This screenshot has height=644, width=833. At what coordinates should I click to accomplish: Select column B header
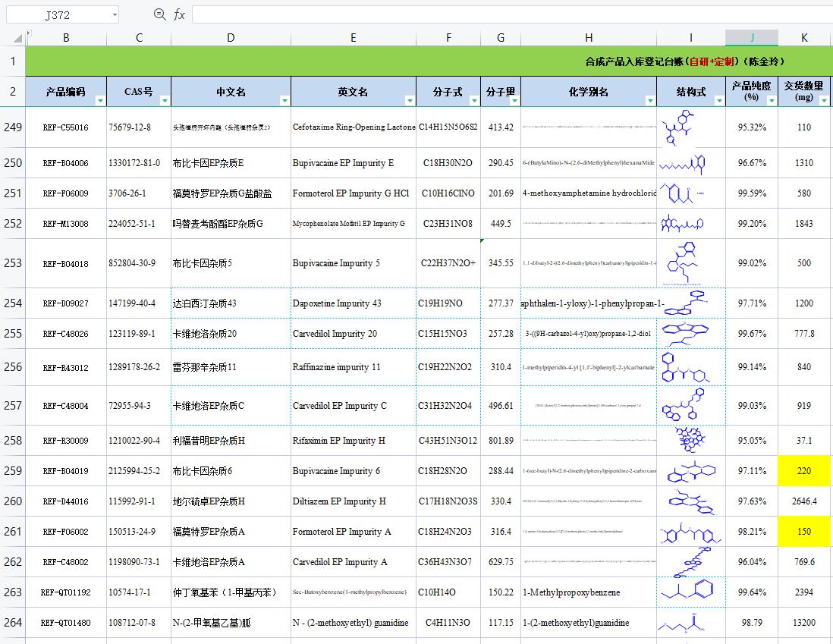pyautogui.click(x=66, y=38)
